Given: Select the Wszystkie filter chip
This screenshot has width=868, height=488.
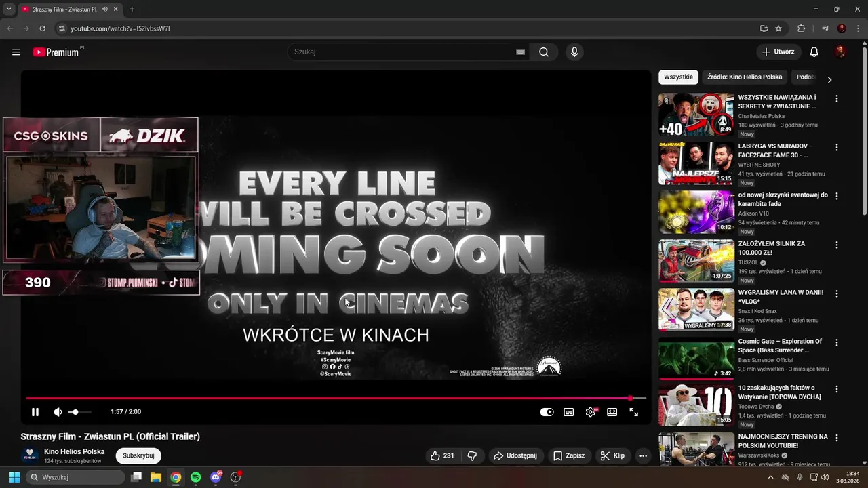Looking at the screenshot, I should [678, 77].
